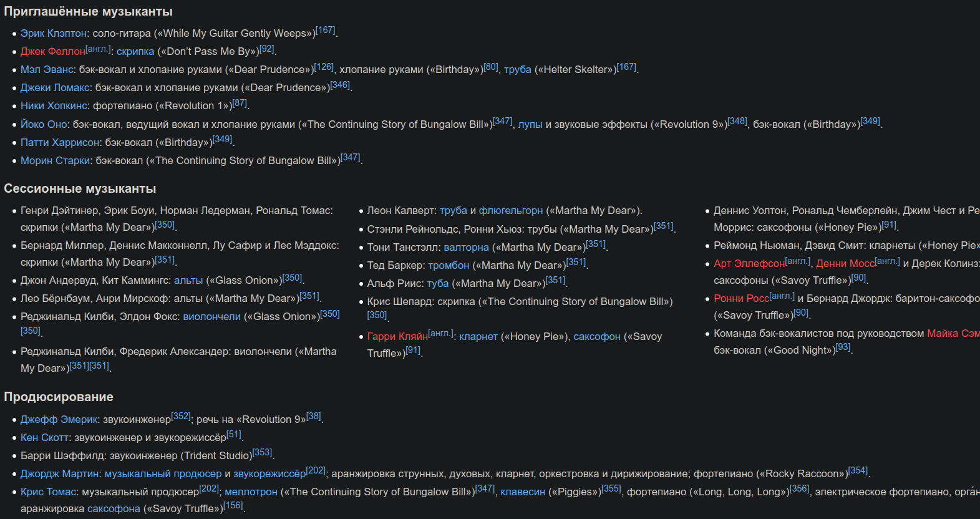Click the Сессионные музыканты heading
The image size is (980, 519).
pos(80,188)
